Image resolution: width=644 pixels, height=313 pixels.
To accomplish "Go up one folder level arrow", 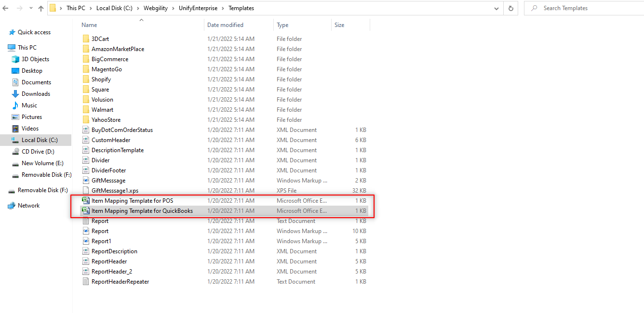I will [x=41, y=8].
